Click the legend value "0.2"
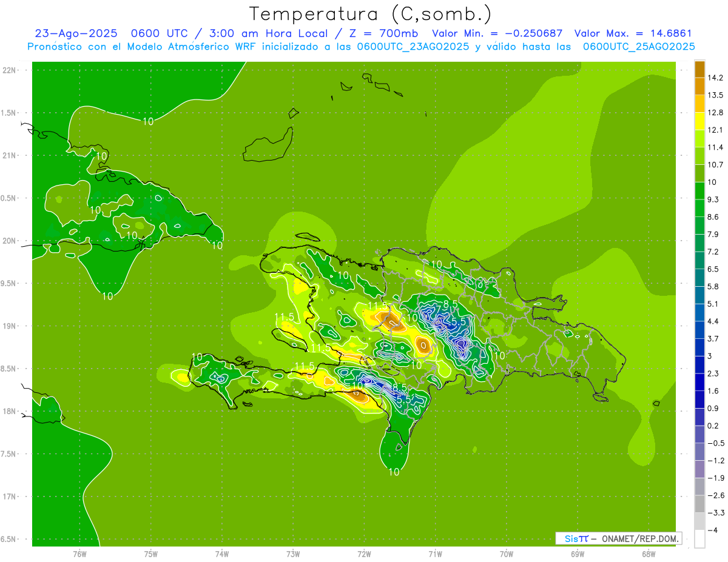 click(x=713, y=426)
